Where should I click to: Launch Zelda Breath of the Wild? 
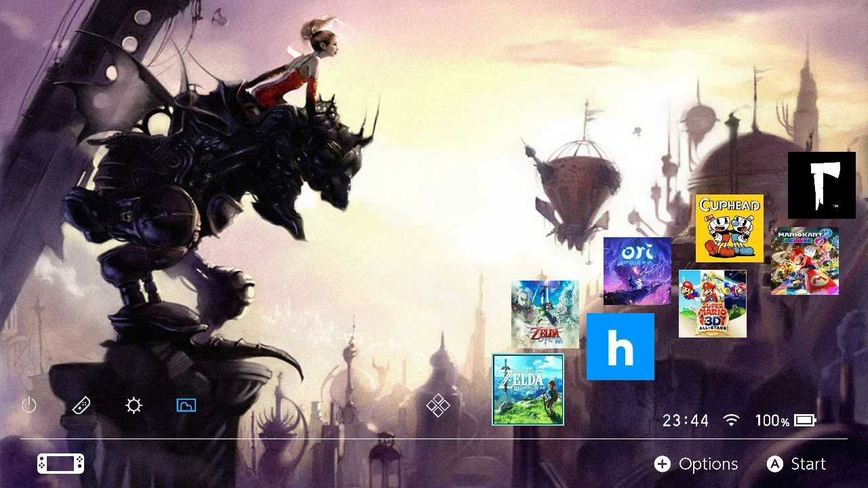tap(528, 389)
